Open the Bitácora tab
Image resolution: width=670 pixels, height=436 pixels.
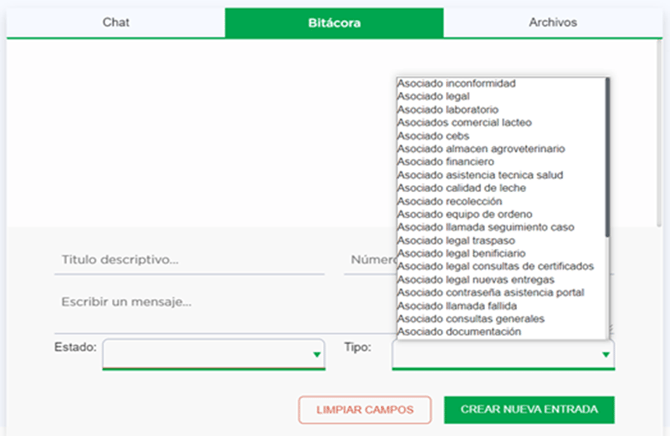(x=333, y=22)
